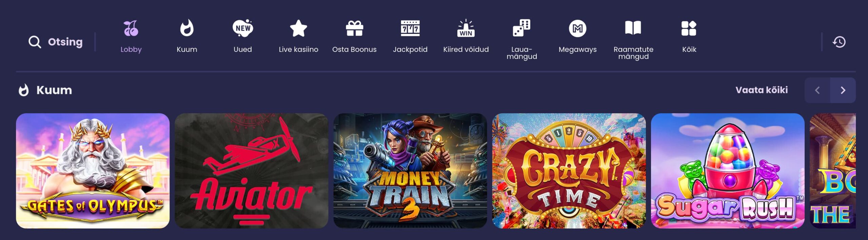Open Osta Boonus gift icon
This screenshot has height=240, width=868.
[x=354, y=28]
